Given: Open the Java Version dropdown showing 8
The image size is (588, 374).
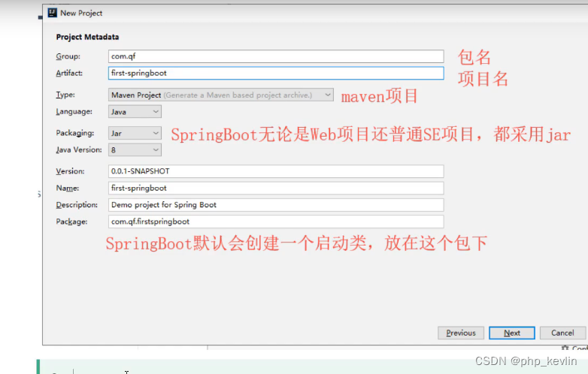Looking at the screenshot, I should tap(135, 149).
